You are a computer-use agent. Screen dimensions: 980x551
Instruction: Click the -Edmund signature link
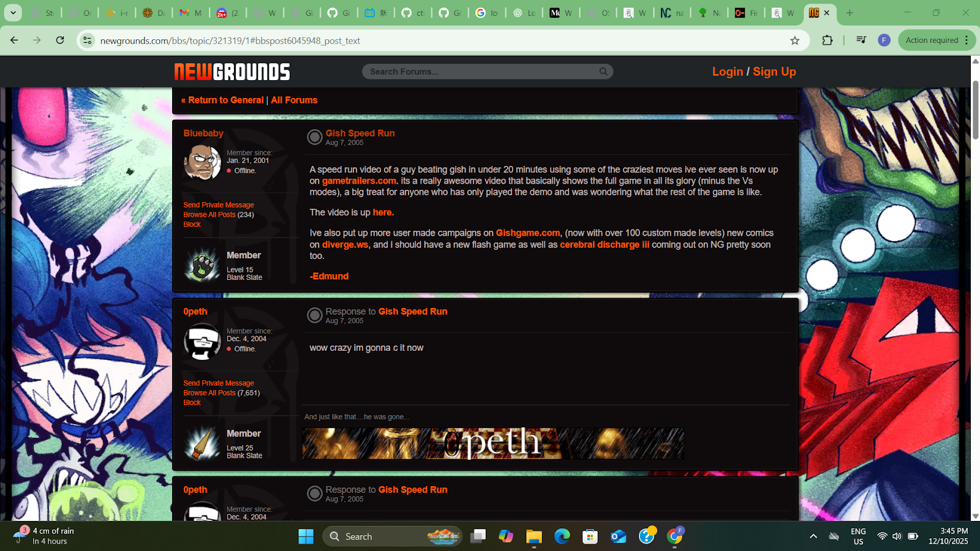tap(329, 277)
